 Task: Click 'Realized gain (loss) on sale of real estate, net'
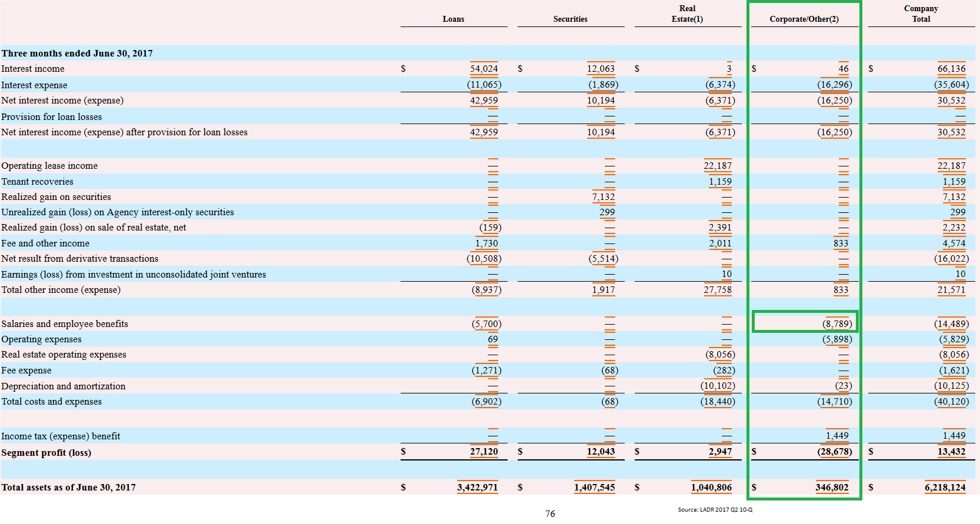coord(94,228)
